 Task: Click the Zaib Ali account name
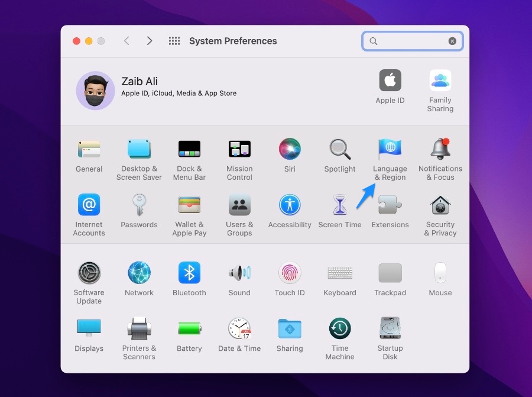140,82
